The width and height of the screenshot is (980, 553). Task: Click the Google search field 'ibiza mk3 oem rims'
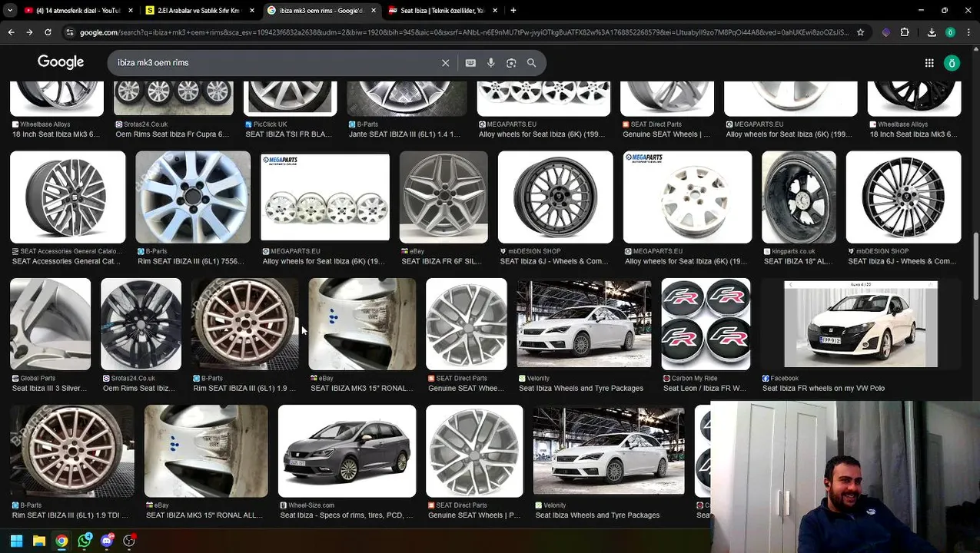273,63
